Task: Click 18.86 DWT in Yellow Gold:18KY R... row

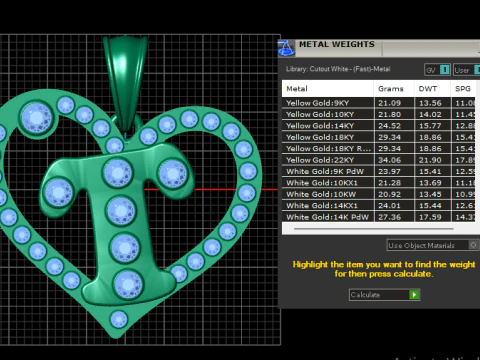Action: coord(430,148)
